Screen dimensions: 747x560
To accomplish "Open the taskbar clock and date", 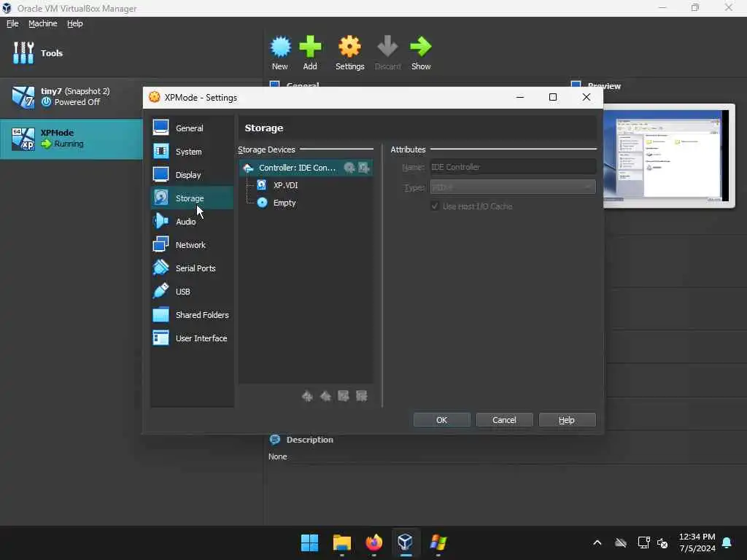I will [x=697, y=542].
